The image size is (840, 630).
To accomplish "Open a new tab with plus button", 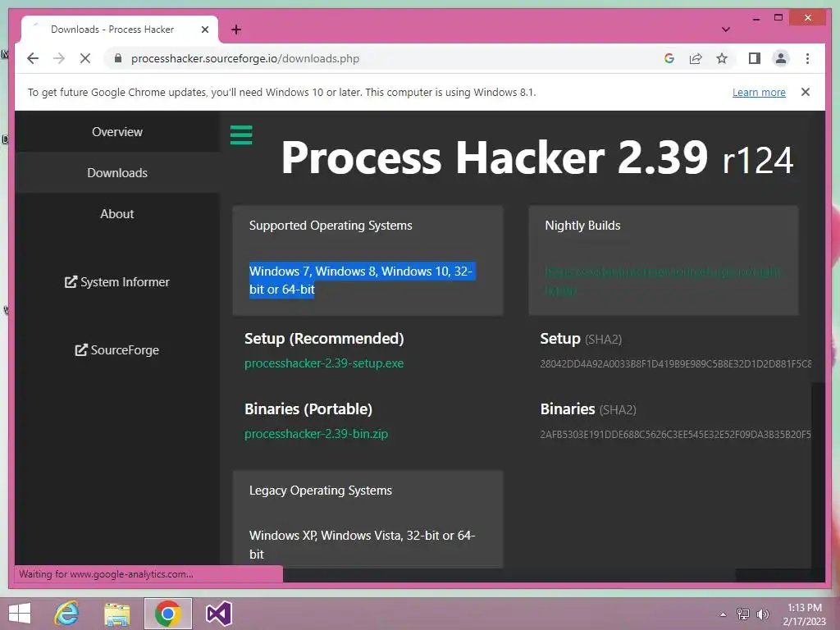I will 236,30.
